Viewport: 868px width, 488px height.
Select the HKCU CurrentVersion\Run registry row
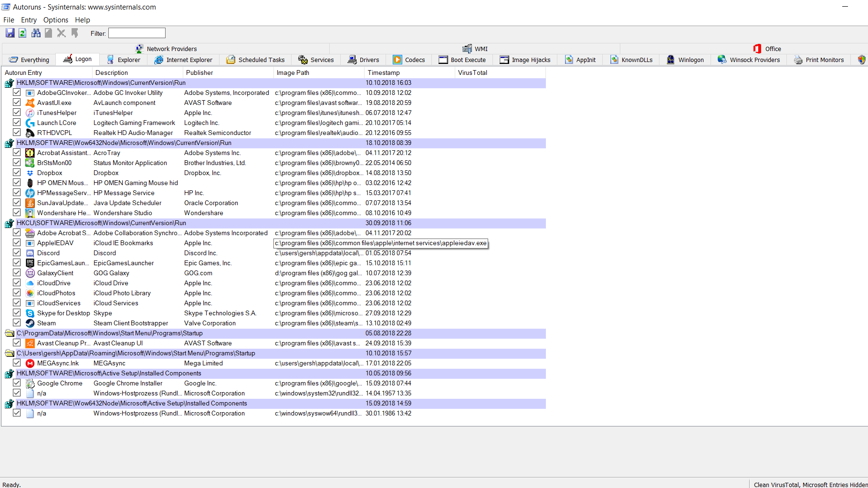[x=275, y=223]
